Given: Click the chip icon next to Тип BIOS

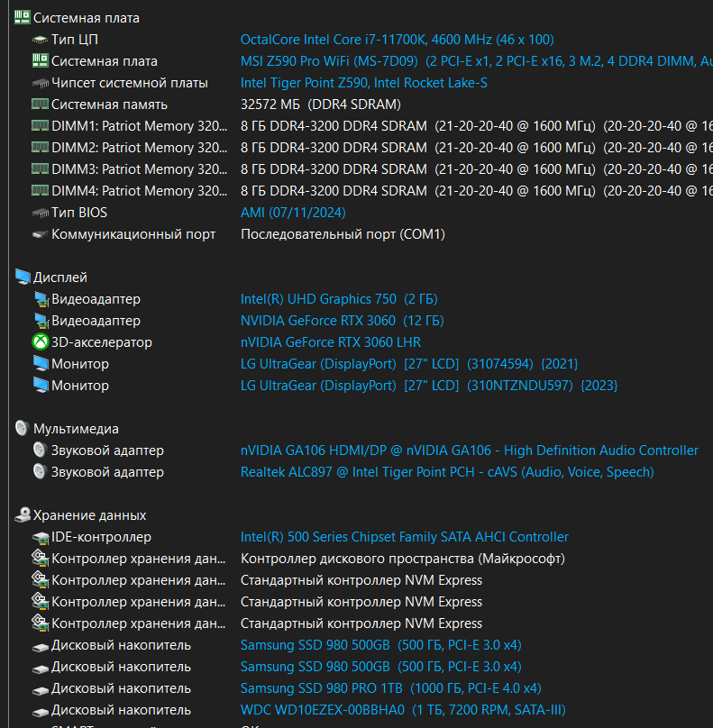Looking at the screenshot, I should [40, 213].
